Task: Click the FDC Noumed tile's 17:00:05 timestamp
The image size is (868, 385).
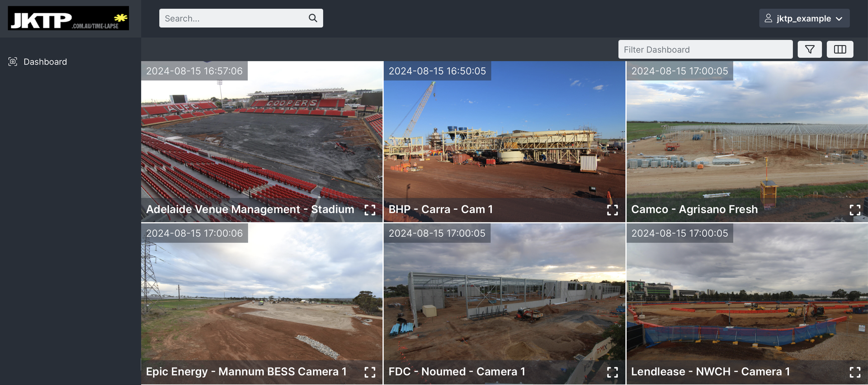Action: 437,233
